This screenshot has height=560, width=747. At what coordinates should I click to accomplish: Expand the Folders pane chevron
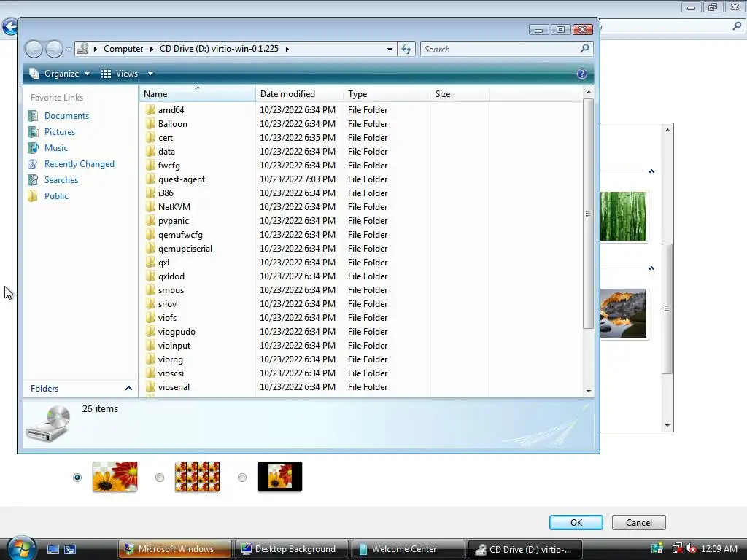(x=128, y=388)
